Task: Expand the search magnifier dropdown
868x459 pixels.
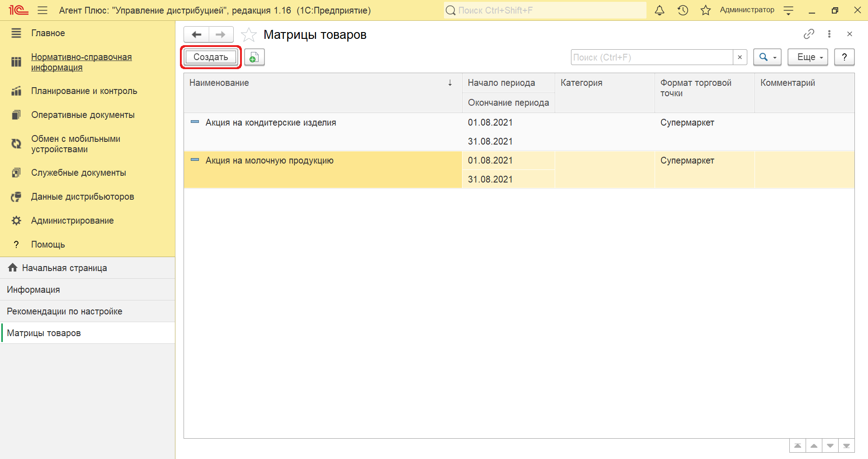Action: click(x=767, y=57)
